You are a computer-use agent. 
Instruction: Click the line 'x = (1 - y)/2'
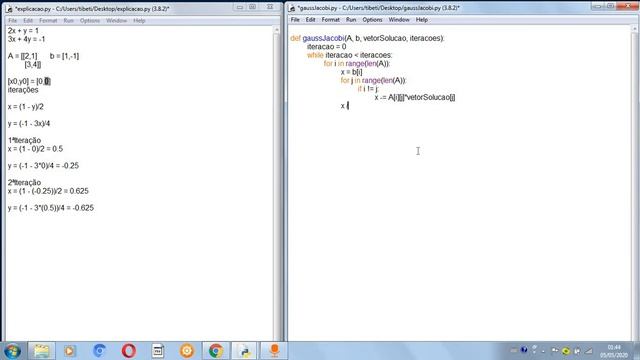click(26, 107)
